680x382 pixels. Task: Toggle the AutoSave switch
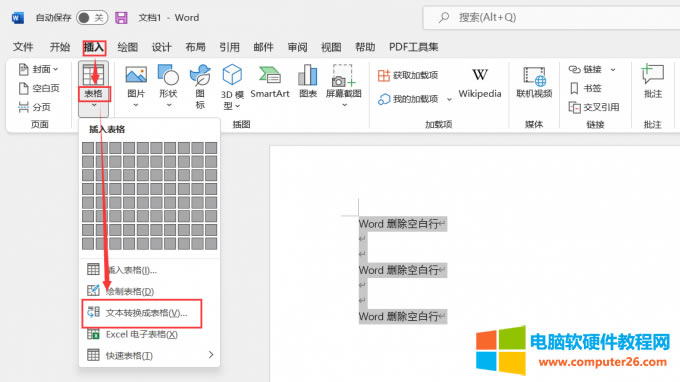[x=92, y=18]
